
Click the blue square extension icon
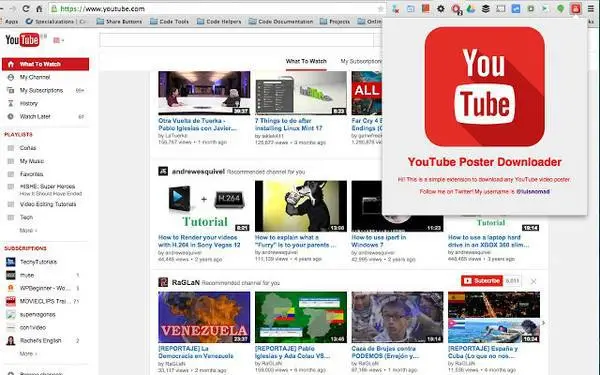pos(516,8)
